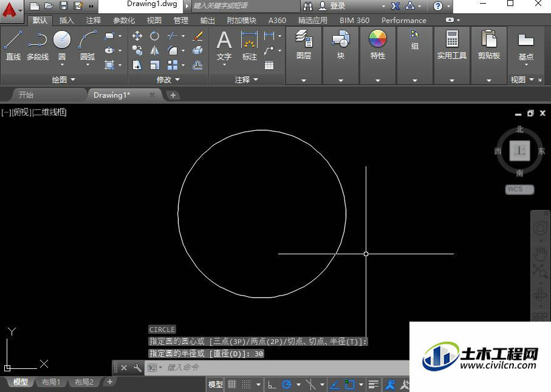The height and width of the screenshot is (392, 551).
Task: Open Layer (图层) properties panel
Action: pos(304,45)
